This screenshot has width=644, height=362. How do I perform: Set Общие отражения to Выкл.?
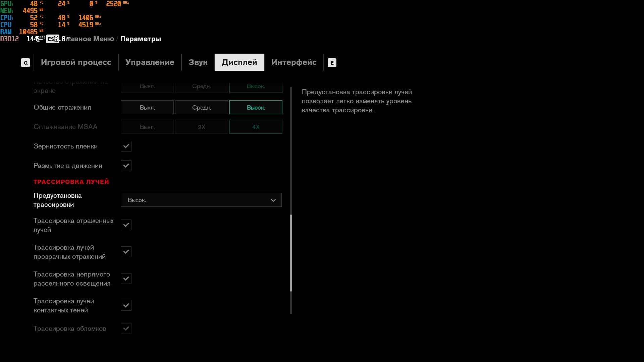[147, 108]
